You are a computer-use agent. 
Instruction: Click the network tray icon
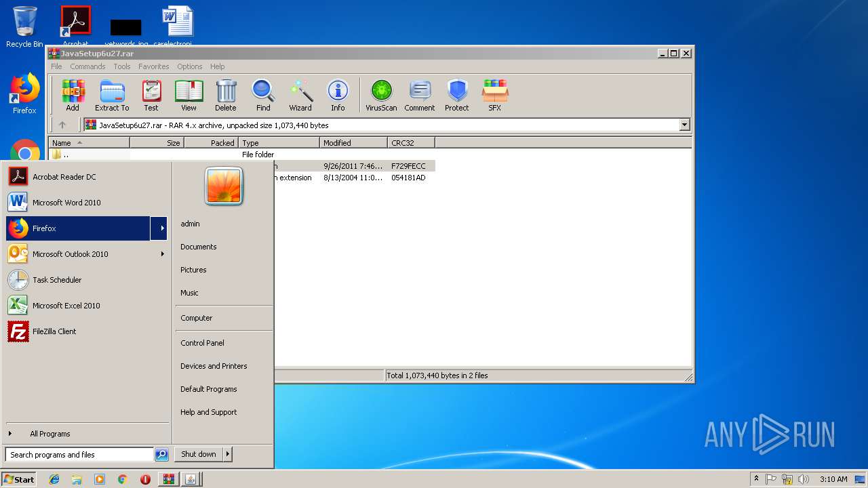pos(787,479)
